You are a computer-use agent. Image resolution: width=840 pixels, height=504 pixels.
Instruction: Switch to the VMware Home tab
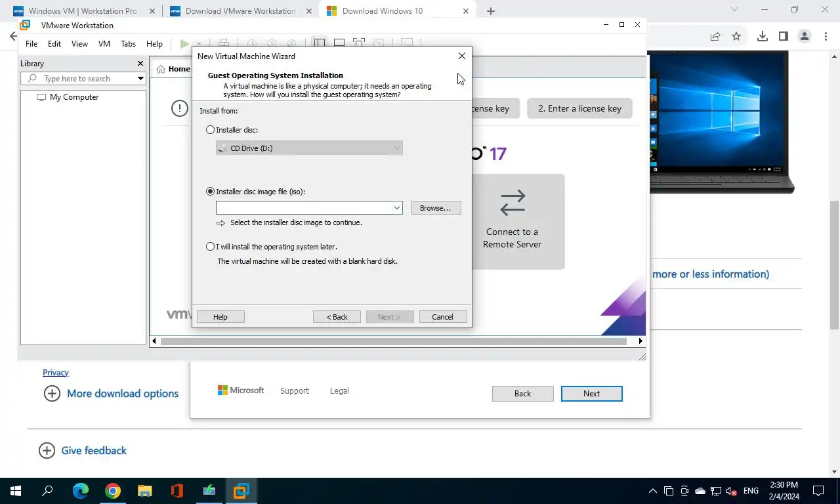tap(173, 69)
